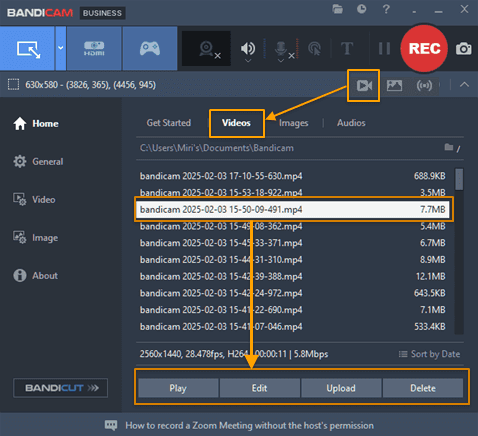
Task: Switch to the Videos tab
Action: pos(236,123)
